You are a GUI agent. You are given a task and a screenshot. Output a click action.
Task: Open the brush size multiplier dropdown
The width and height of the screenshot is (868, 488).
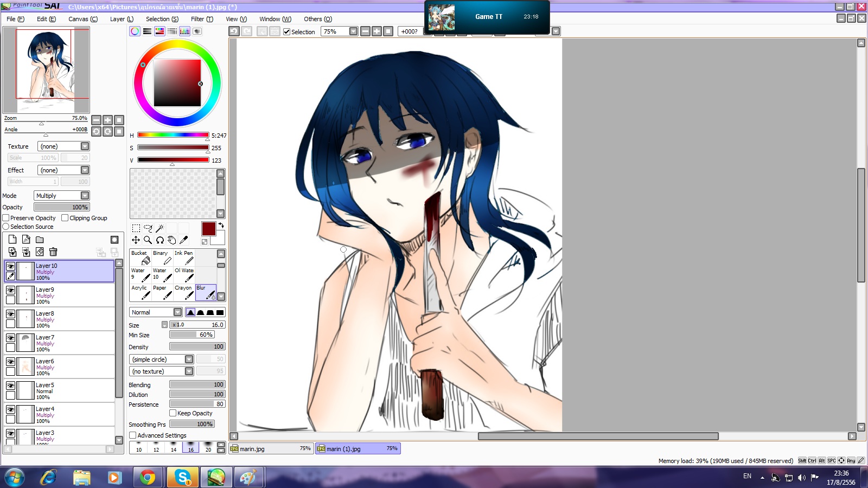pos(164,325)
